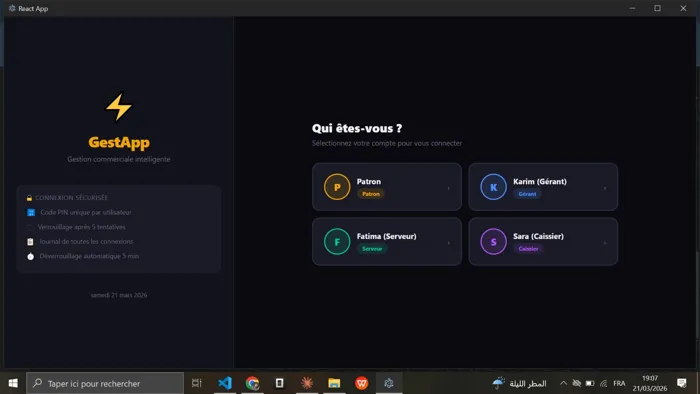Click the chevron on Fatima card
The width and height of the screenshot is (700, 394).
[x=449, y=243]
